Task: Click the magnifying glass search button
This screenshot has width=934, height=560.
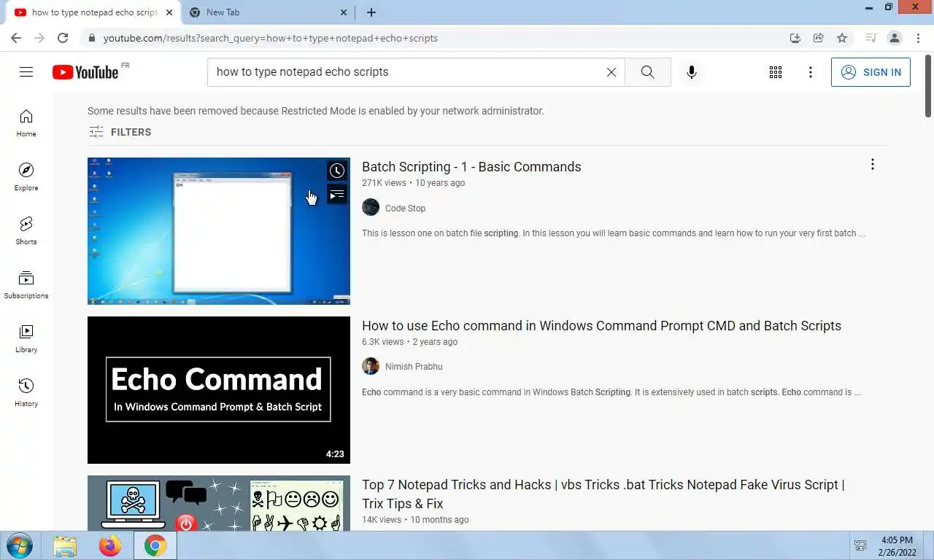Action: pyautogui.click(x=647, y=72)
